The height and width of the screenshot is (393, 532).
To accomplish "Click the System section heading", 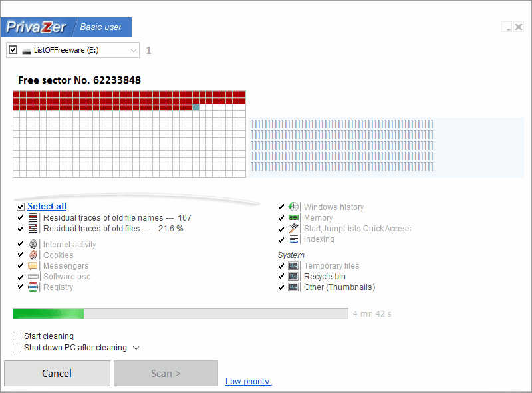I will click(291, 255).
